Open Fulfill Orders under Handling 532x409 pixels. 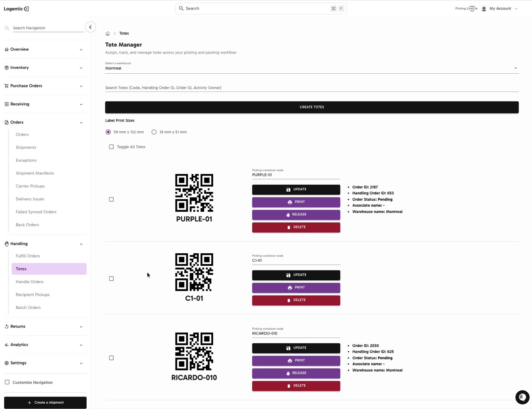pos(28,256)
